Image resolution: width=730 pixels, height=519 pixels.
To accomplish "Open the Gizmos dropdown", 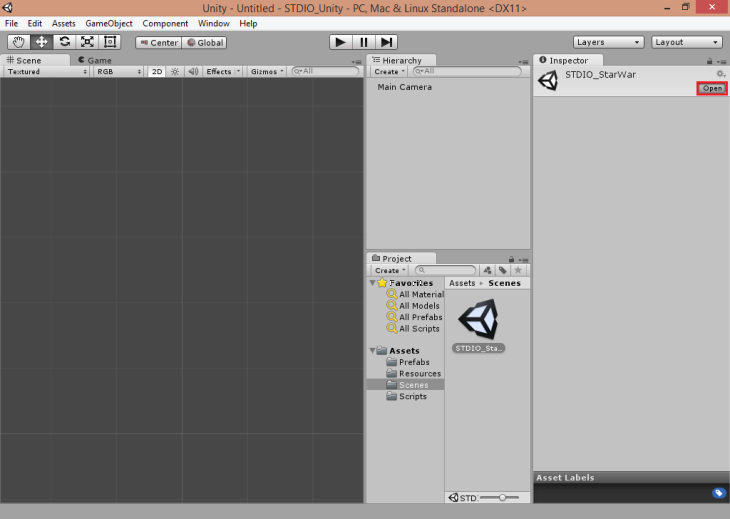I will tap(267, 72).
